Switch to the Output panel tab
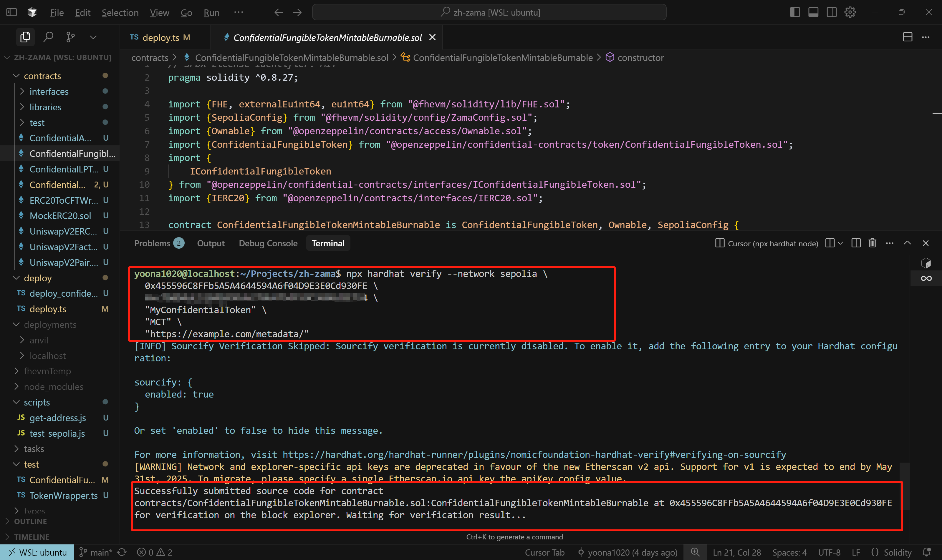The width and height of the screenshot is (942, 560). [211, 243]
